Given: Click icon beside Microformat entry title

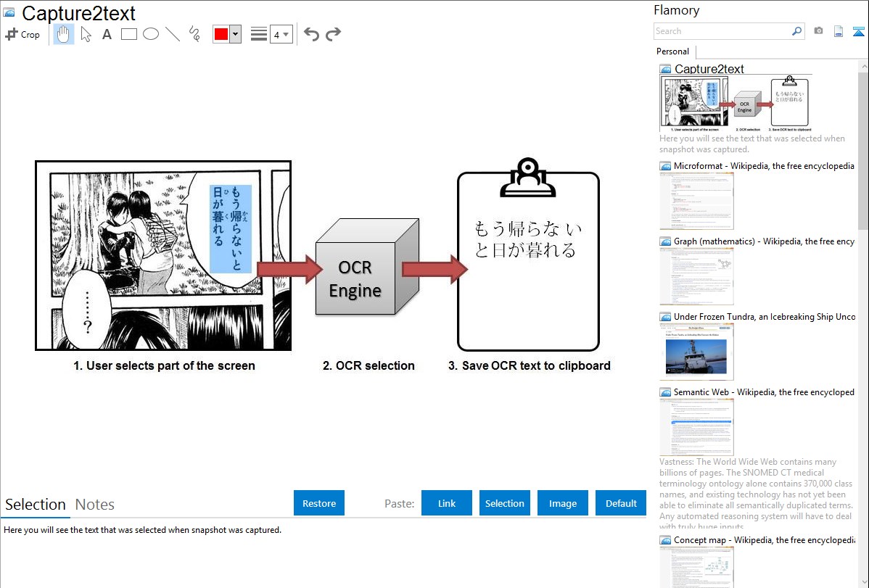Looking at the screenshot, I should coord(665,166).
